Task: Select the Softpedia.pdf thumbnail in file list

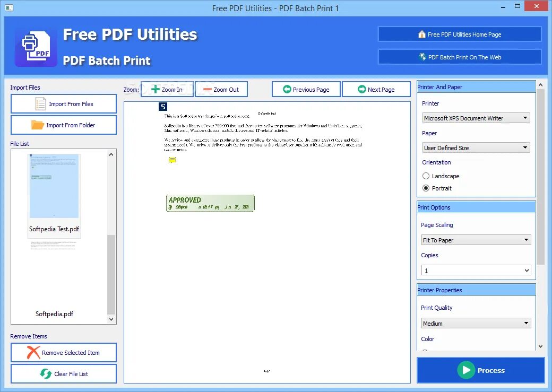Action: [x=54, y=274]
